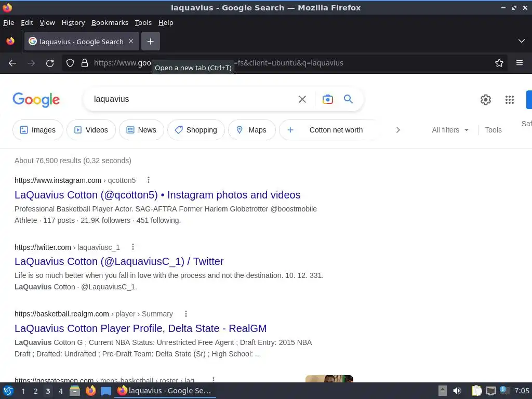Viewport: 532px width, 399px height.
Task: Switch to workspace 4
Action: pyautogui.click(x=61, y=391)
